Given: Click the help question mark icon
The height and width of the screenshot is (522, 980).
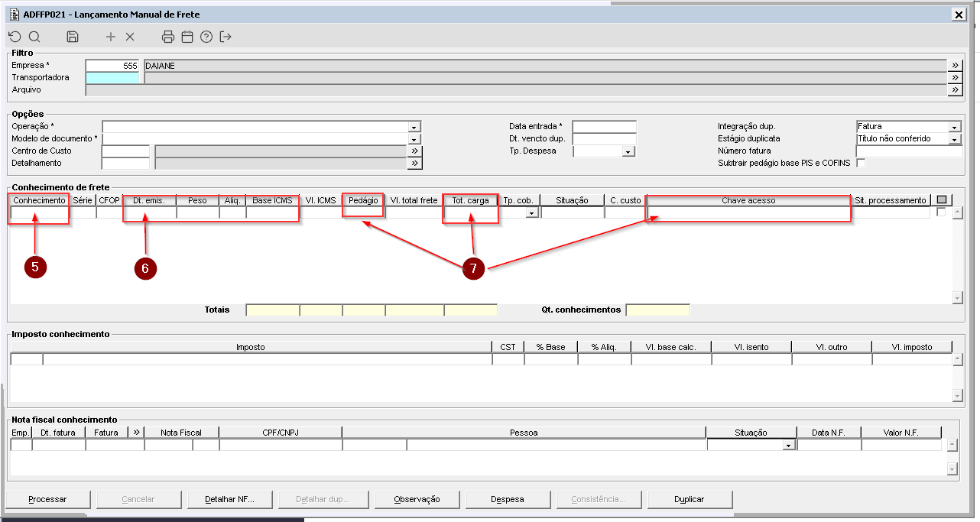Looking at the screenshot, I should point(206,37).
